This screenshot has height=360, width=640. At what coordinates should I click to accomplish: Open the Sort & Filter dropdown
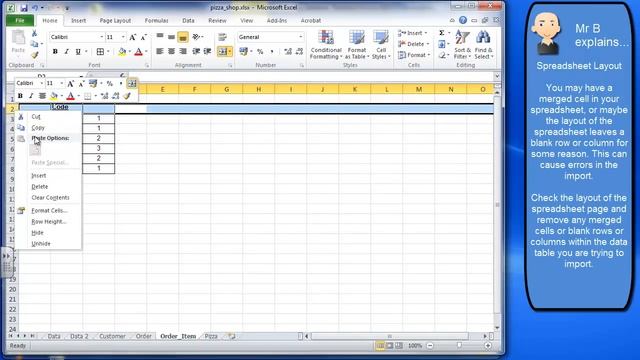(x=462, y=45)
